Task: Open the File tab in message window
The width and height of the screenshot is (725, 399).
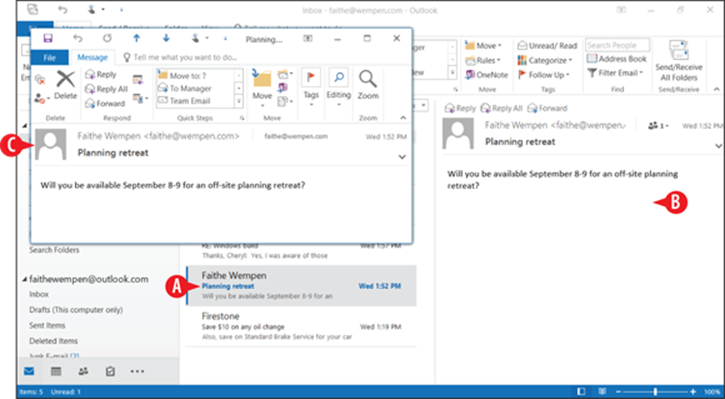Action: 49,57
